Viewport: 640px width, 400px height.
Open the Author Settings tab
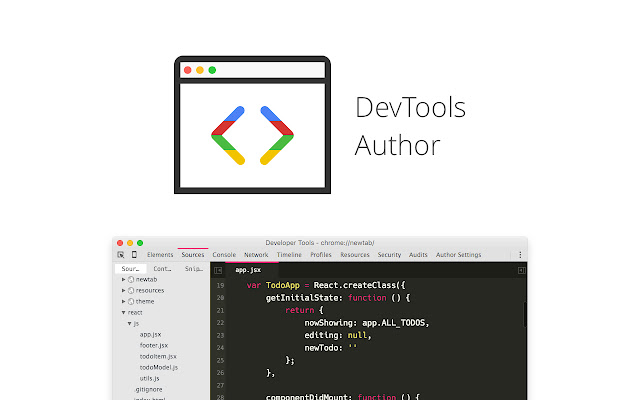(458, 255)
